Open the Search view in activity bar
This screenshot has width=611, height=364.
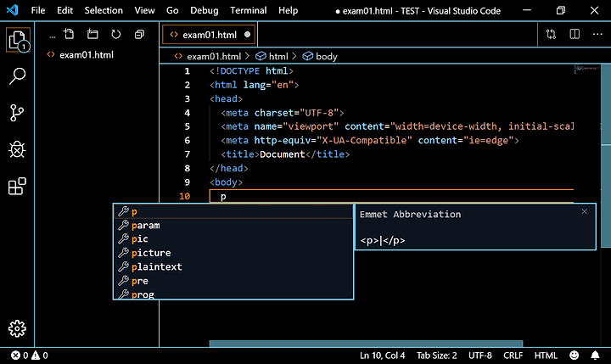coord(17,76)
